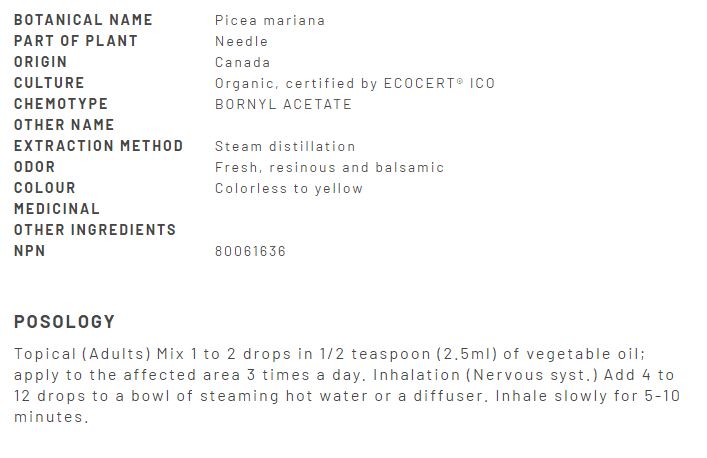Click the BOTANICAL NAME label
Image resolution: width=707 pixels, height=458 pixels.
83,20
